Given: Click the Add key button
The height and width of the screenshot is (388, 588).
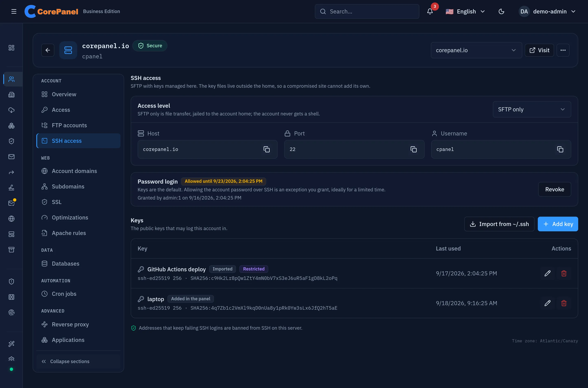Looking at the screenshot, I should [x=558, y=224].
